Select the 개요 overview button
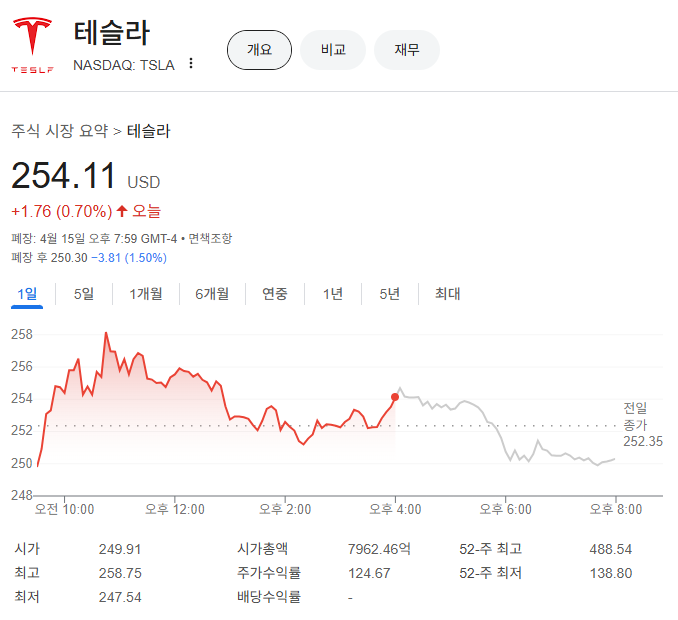 click(259, 50)
